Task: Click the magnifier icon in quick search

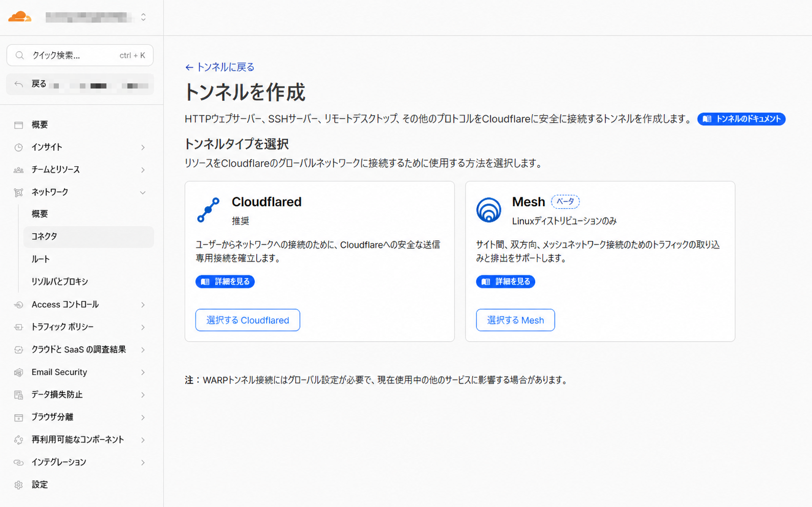Action: pyautogui.click(x=19, y=55)
